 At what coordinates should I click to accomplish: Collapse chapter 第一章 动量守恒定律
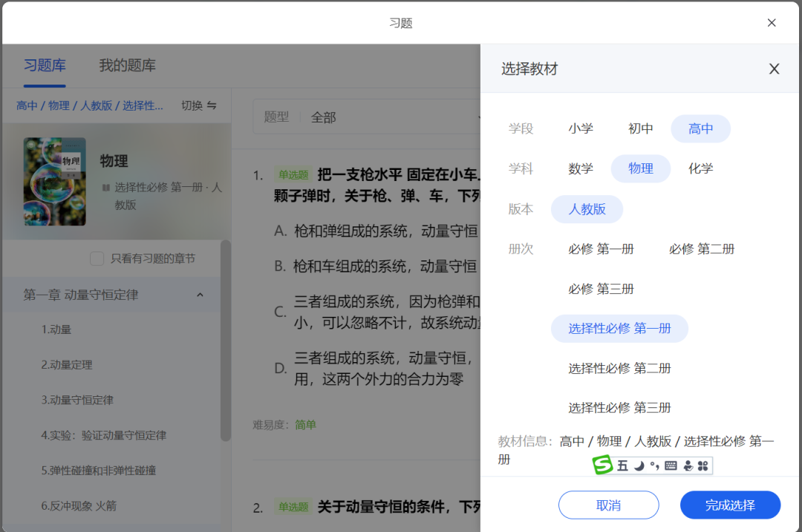199,295
